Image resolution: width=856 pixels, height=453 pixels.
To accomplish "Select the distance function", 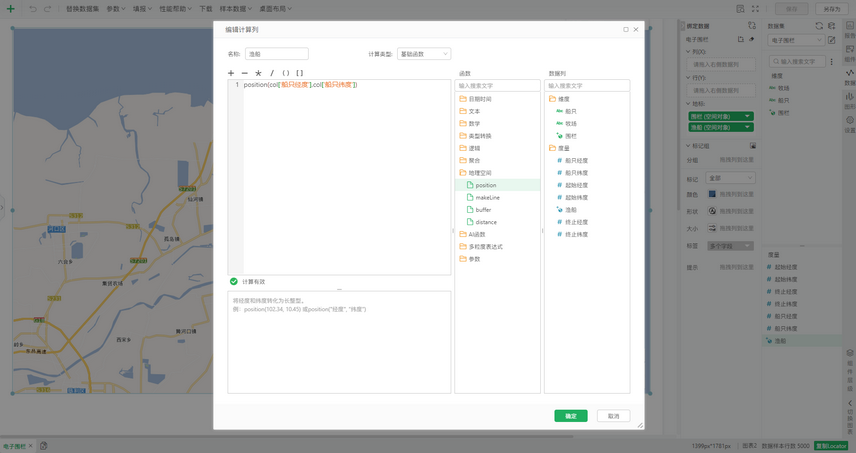I will pos(486,222).
